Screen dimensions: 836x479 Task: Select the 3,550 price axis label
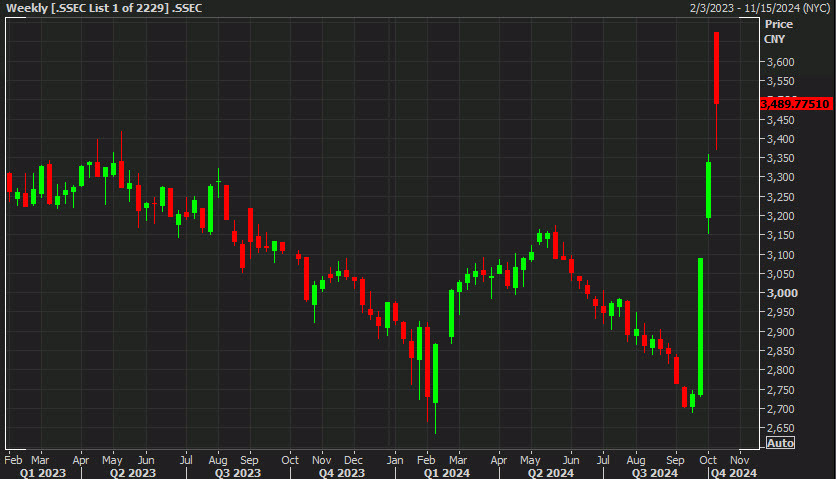781,81
